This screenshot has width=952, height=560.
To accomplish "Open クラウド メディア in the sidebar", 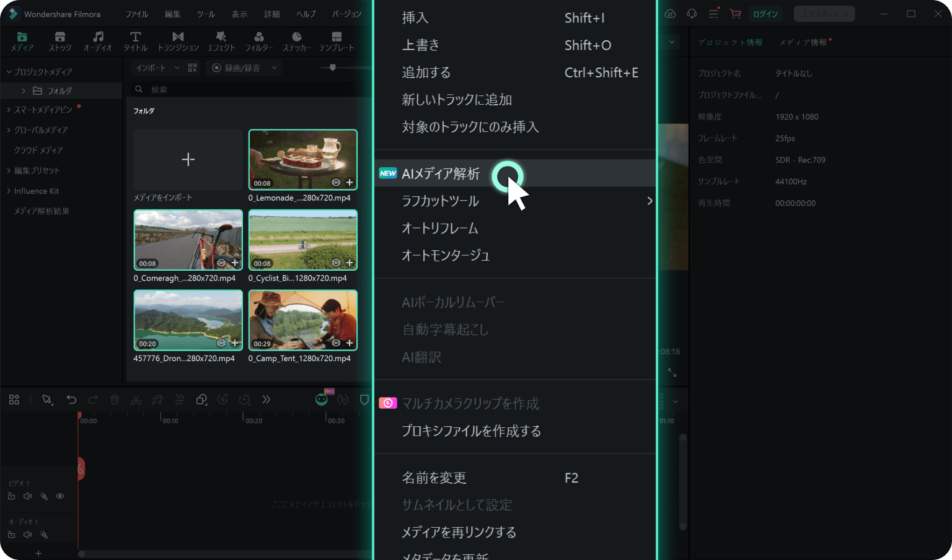I will click(38, 150).
